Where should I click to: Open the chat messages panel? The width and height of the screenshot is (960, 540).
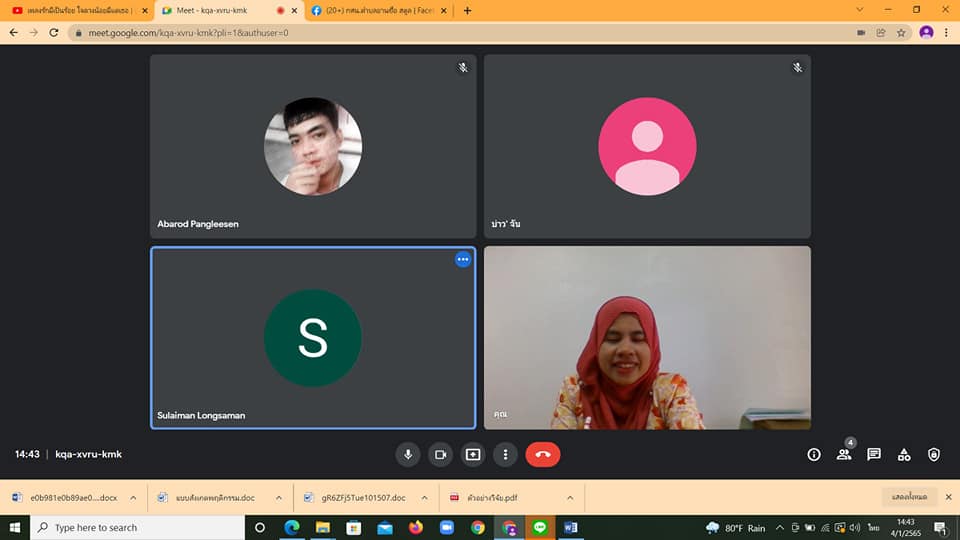coord(874,454)
